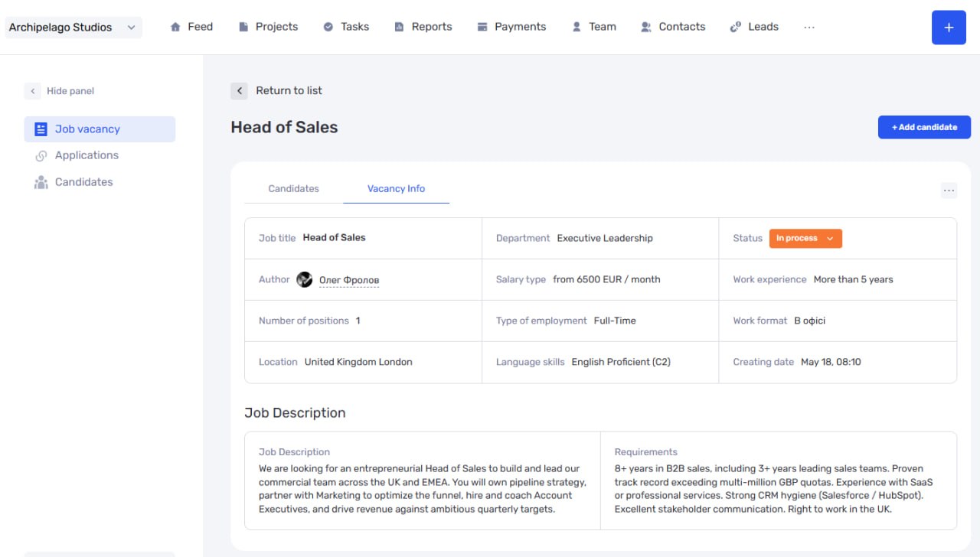Click the Candidates people icon in sidebar
Screen dimensions: 980x557
coord(41,182)
